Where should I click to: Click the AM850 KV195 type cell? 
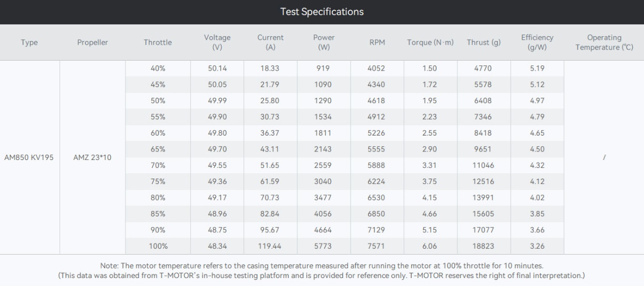30,158
